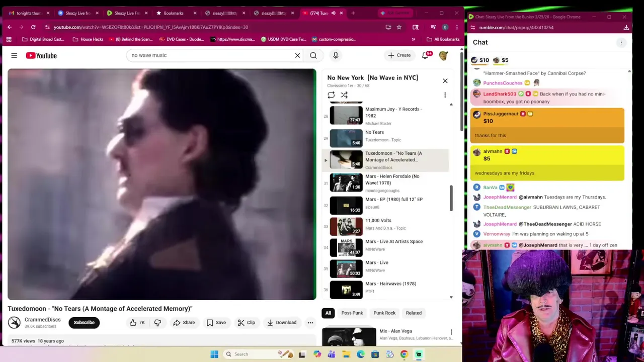Subscribe to the CrammedDiscs channel
Image resolution: width=644 pixels, height=362 pixels.
click(x=84, y=323)
